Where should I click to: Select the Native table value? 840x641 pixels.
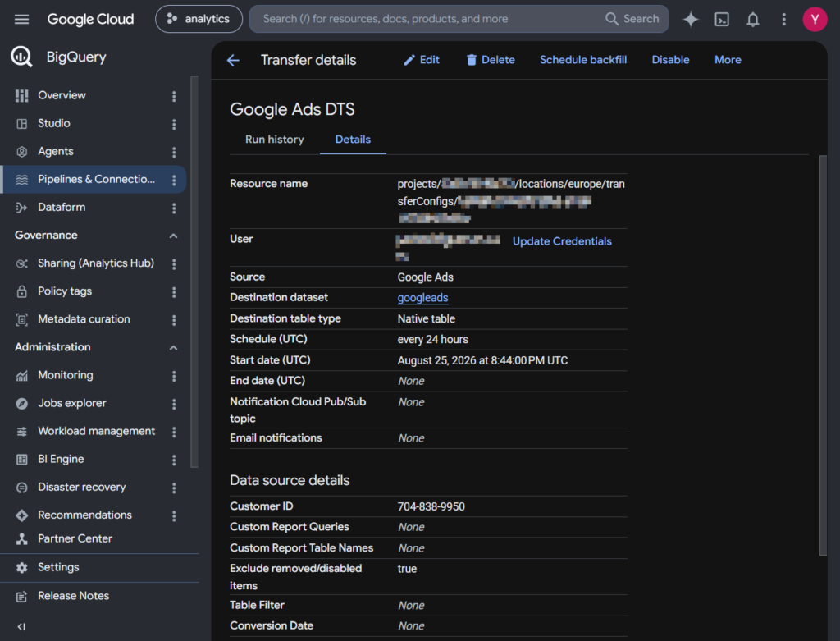pos(427,319)
